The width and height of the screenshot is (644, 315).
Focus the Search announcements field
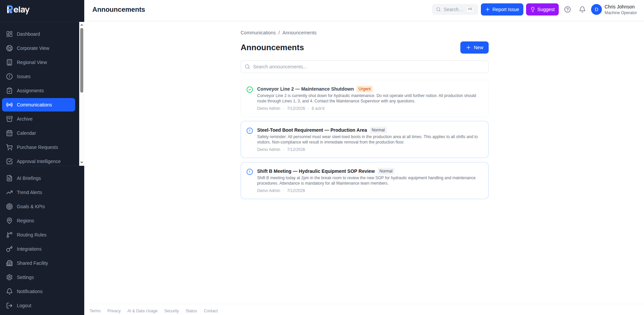tap(365, 67)
